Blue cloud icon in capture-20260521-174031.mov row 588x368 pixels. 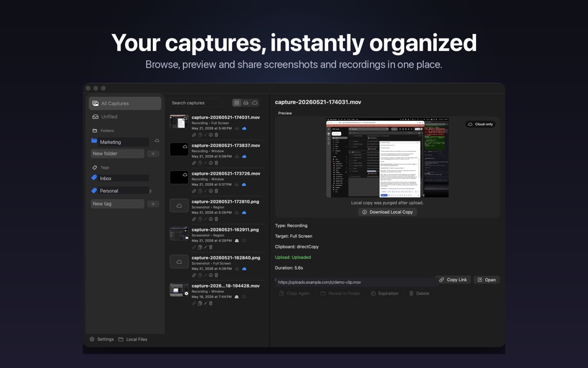[x=244, y=128]
